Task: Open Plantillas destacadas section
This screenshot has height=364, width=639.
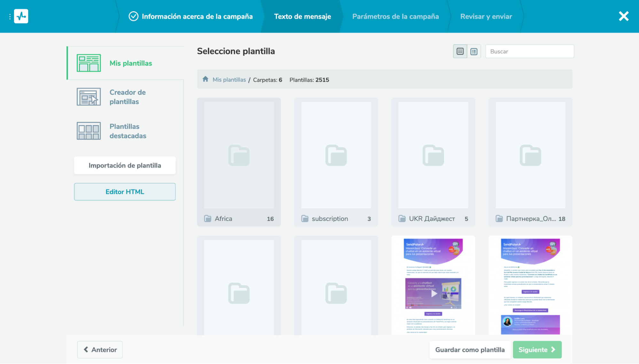Action: pos(127,131)
